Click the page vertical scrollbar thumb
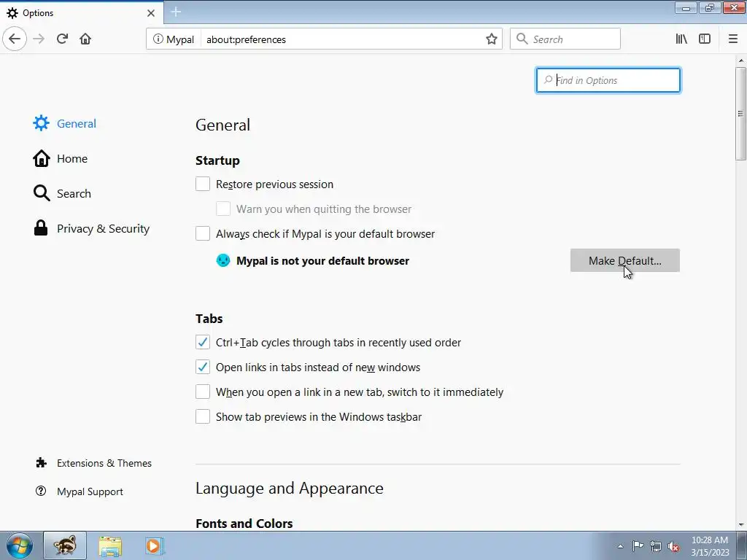Image resolution: width=747 pixels, height=560 pixels. tap(741, 114)
